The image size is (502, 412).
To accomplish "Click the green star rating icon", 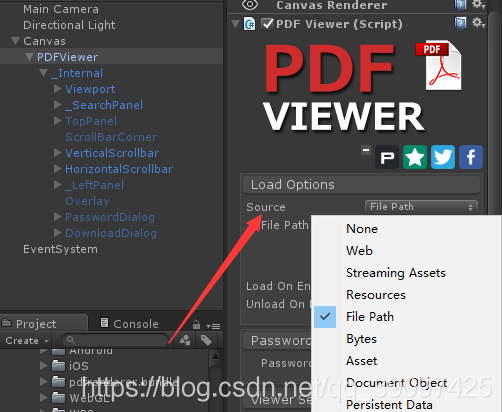I will coord(415,157).
